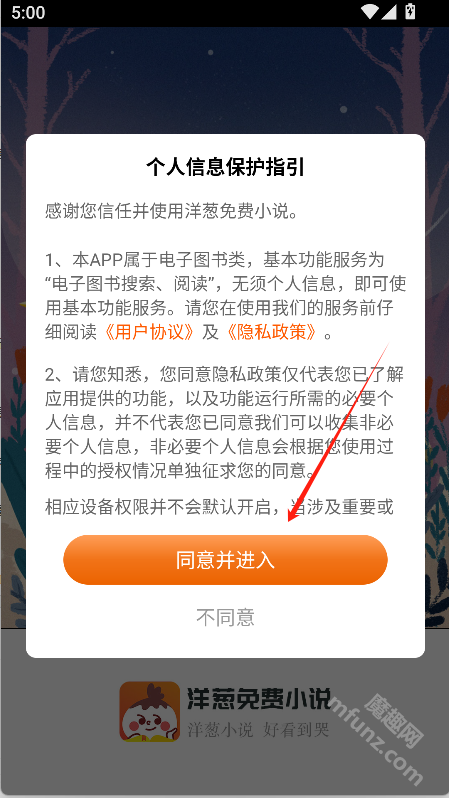Tap the cellular signal icon
Screen dimensions: 449x798
coord(389,11)
